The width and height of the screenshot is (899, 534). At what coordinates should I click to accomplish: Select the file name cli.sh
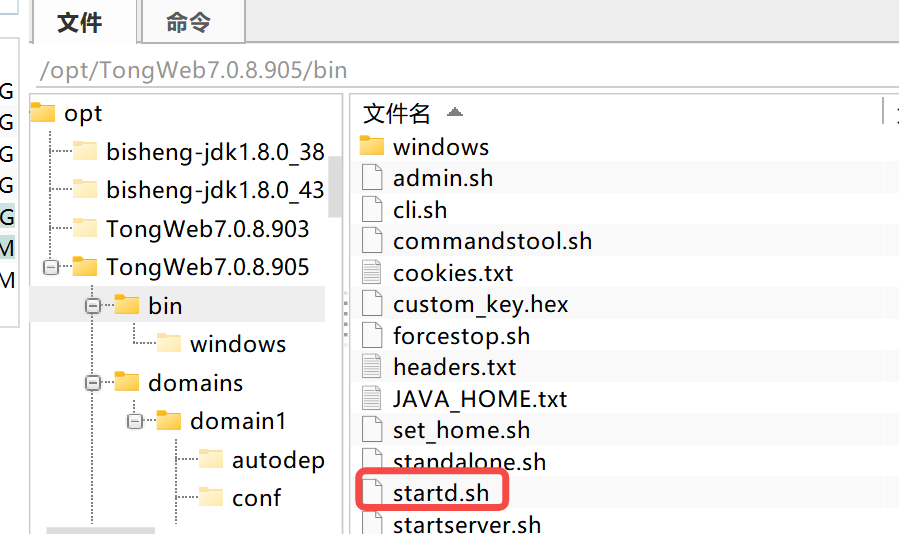coord(420,210)
